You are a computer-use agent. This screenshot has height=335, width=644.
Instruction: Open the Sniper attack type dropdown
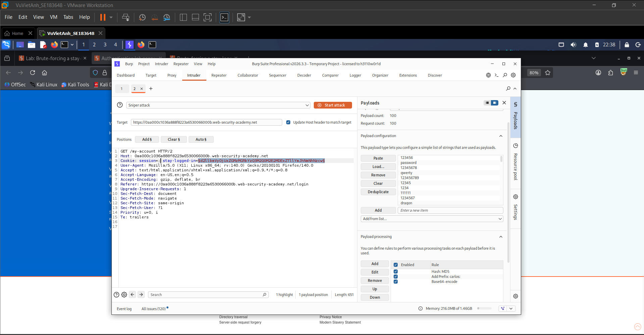(x=218, y=105)
